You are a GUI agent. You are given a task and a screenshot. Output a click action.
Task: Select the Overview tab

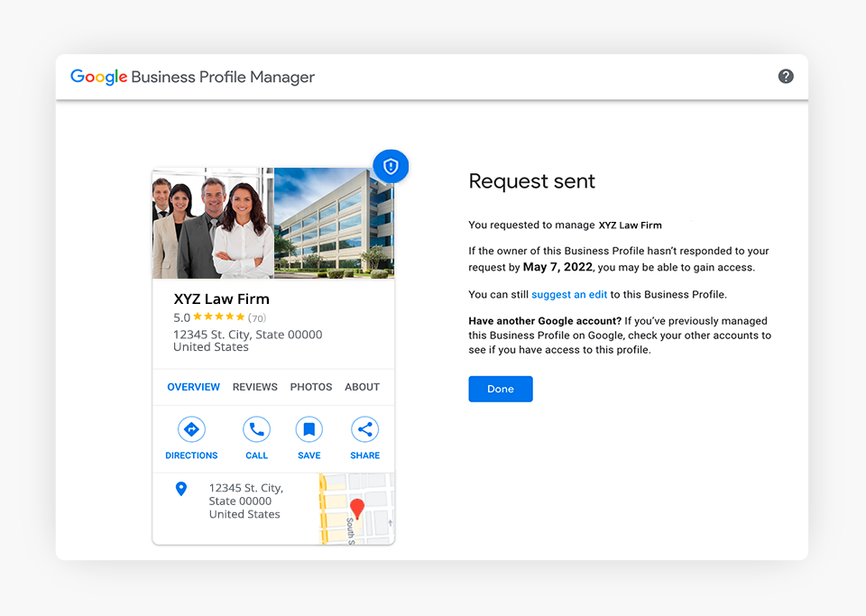click(x=193, y=387)
